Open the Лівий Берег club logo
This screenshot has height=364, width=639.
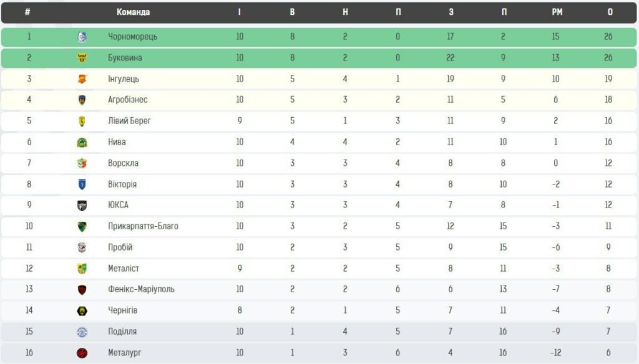[82, 121]
